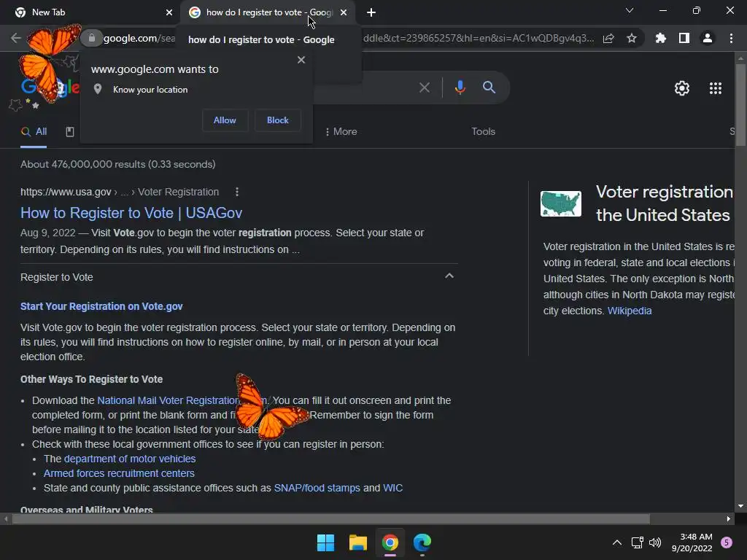Open Google quick settings gear
The width and height of the screenshot is (747, 560).
point(682,88)
